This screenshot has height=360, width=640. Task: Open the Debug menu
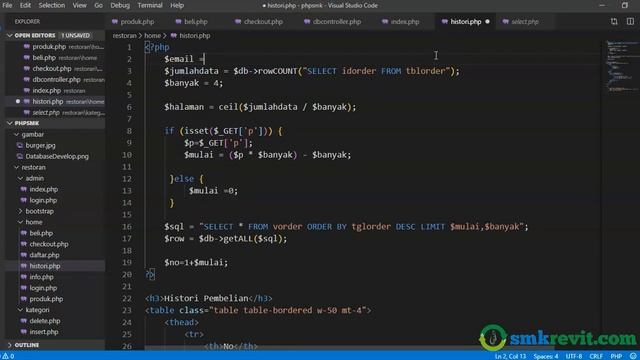[120, 5]
